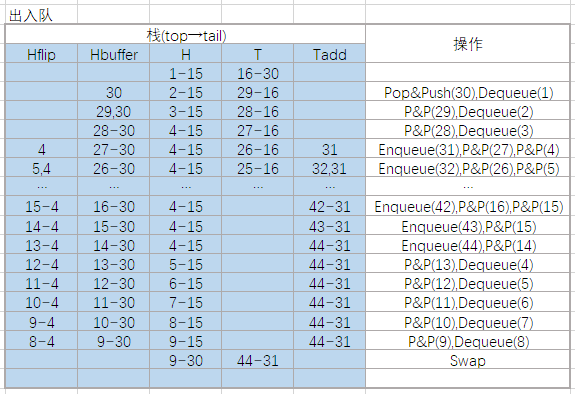Click the cell containing 8-15
Image resolution: width=575 pixels, height=394 pixels.
point(186,322)
